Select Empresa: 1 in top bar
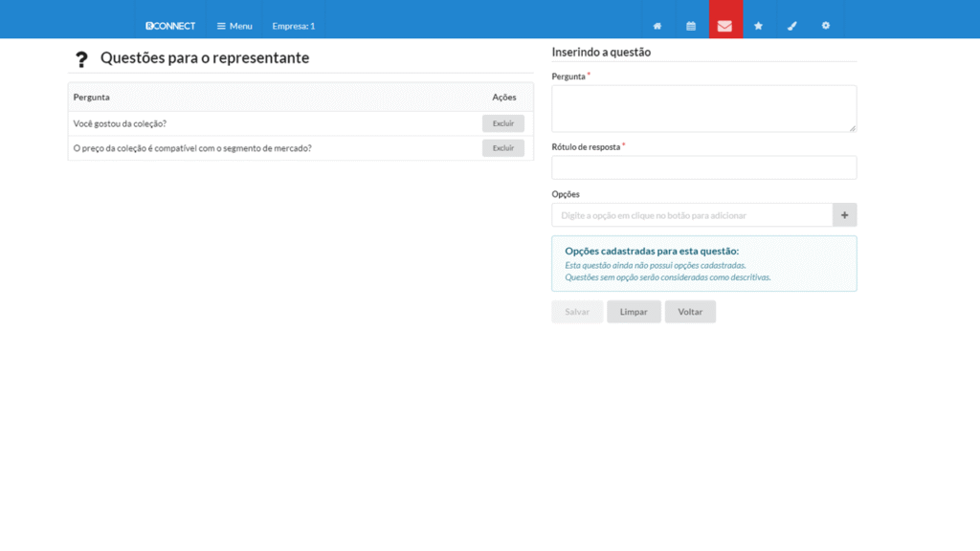 pos(293,26)
